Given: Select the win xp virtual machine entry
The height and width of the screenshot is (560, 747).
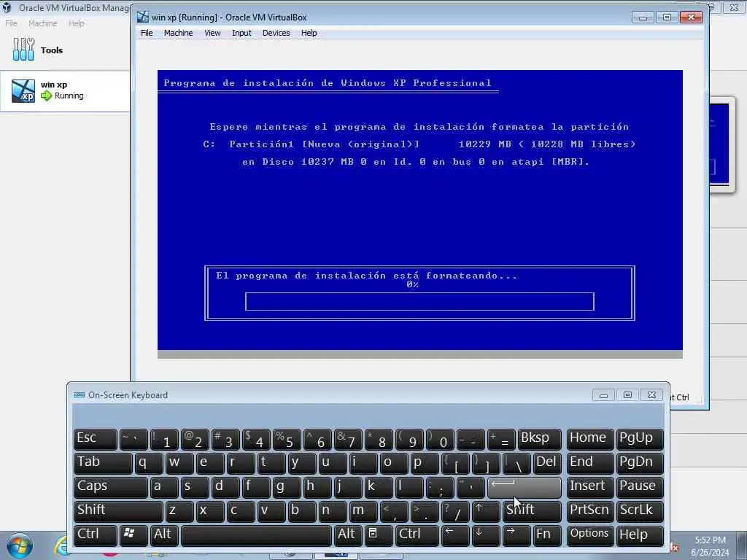Looking at the screenshot, I should (x=64, y=91).
